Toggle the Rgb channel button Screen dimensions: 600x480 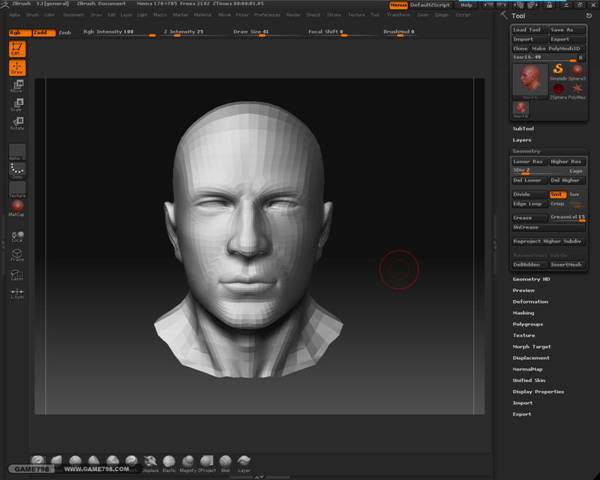pos(18,32)
